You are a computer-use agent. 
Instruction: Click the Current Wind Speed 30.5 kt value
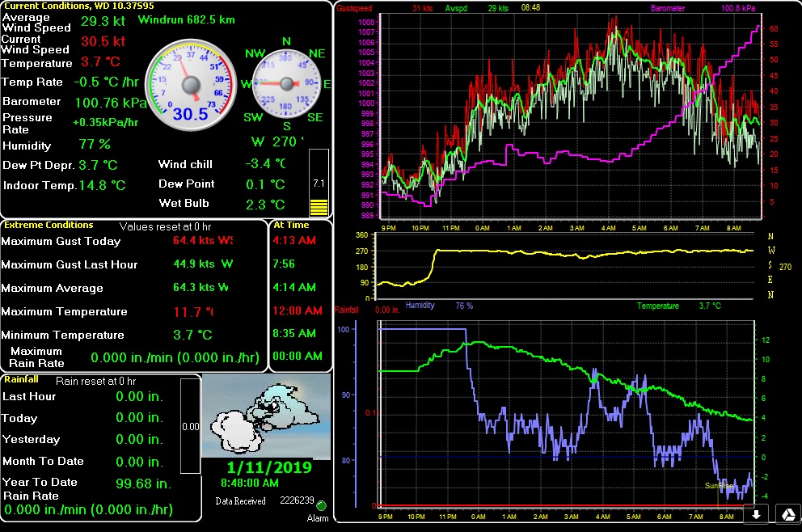103,41
